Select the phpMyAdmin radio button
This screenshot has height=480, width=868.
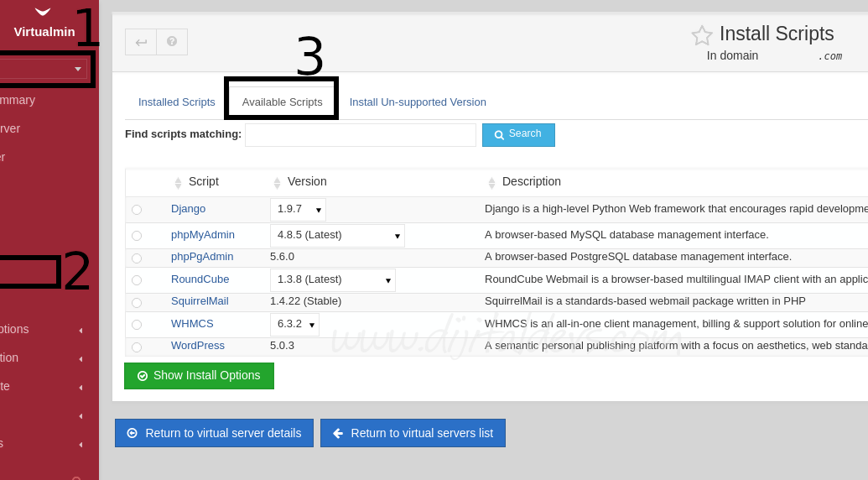(x=137, y=236)
